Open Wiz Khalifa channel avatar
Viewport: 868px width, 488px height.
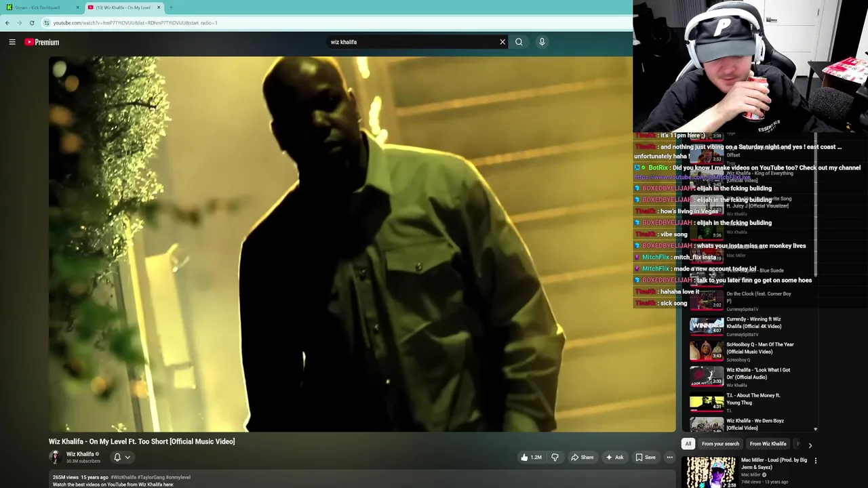55,457
